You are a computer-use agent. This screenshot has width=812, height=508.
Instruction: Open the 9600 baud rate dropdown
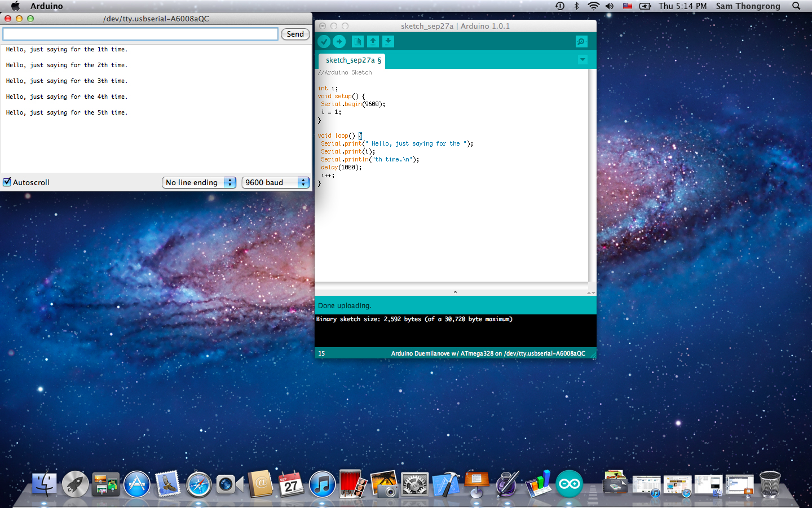point(276,182)
